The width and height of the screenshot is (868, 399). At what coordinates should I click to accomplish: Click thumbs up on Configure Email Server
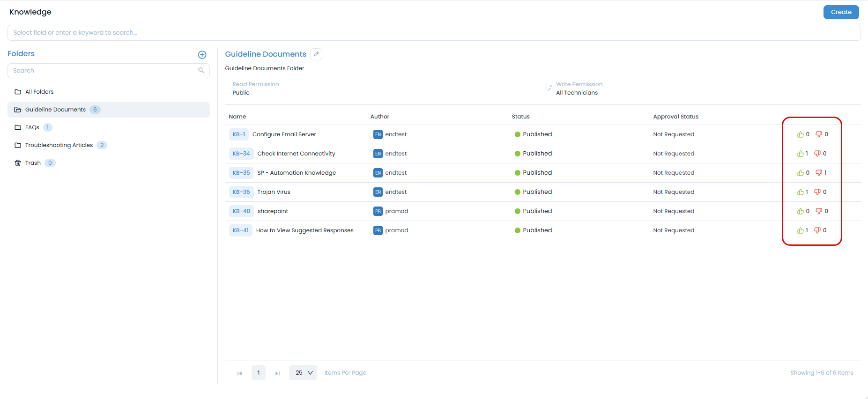coord(800,134)
